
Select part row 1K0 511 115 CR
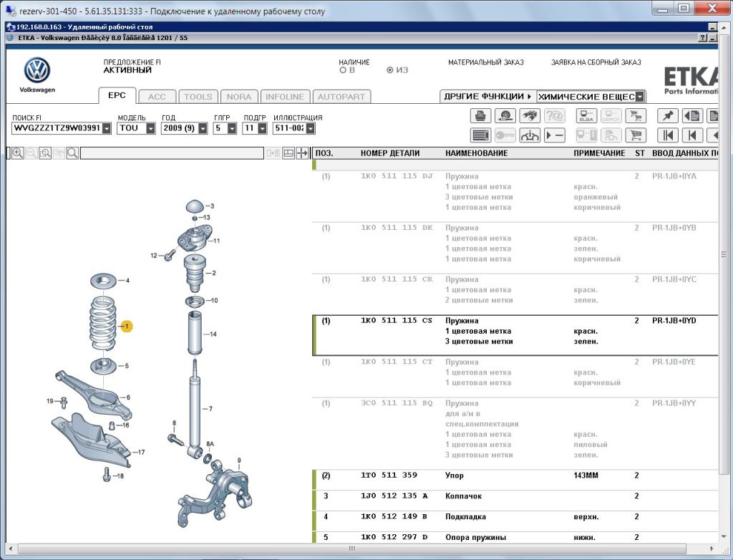(x=515, y=294)
